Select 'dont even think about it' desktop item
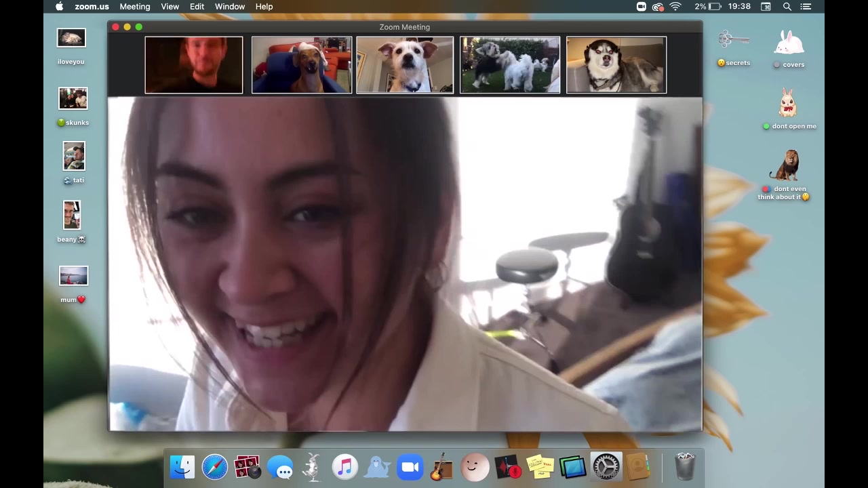Image resolution: width=868 pixels, height=488 pixels. (785, 175)
